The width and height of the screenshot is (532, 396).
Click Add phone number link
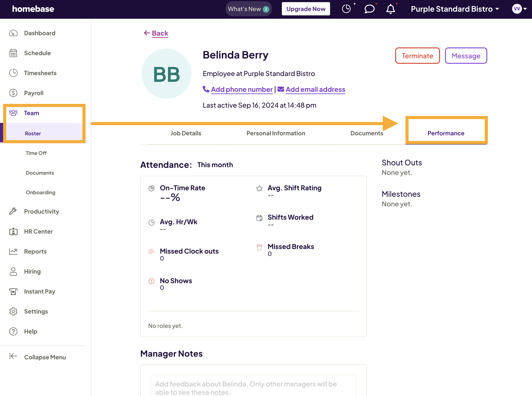(242, 89)
